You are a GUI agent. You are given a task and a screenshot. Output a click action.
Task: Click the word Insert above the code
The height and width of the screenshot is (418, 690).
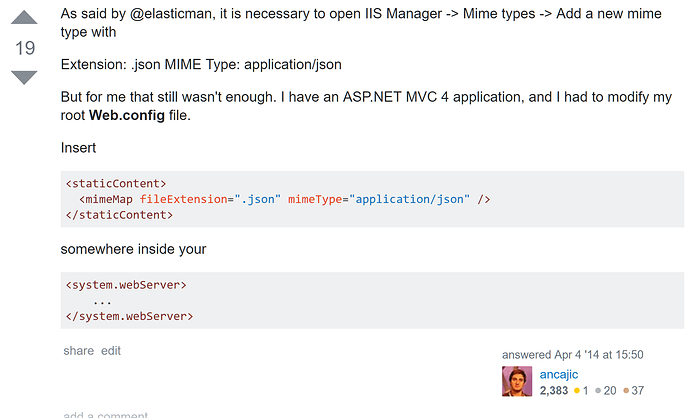pos(78,148)
